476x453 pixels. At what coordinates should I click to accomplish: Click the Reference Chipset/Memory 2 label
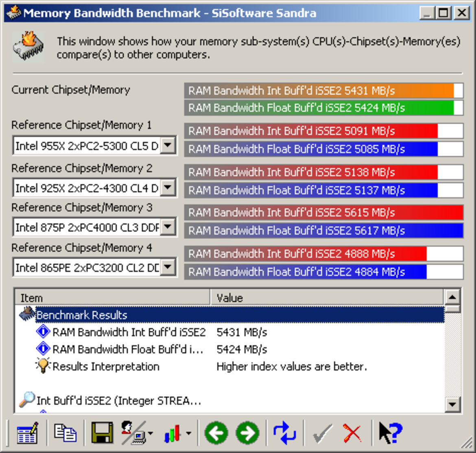pyautogui.click(x=82, y=168)
